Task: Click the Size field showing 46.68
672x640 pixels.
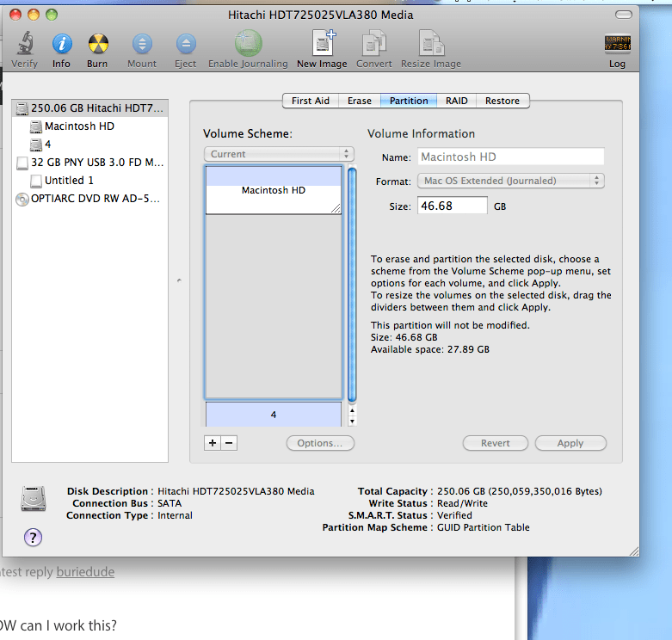Action: coord(452,206)
